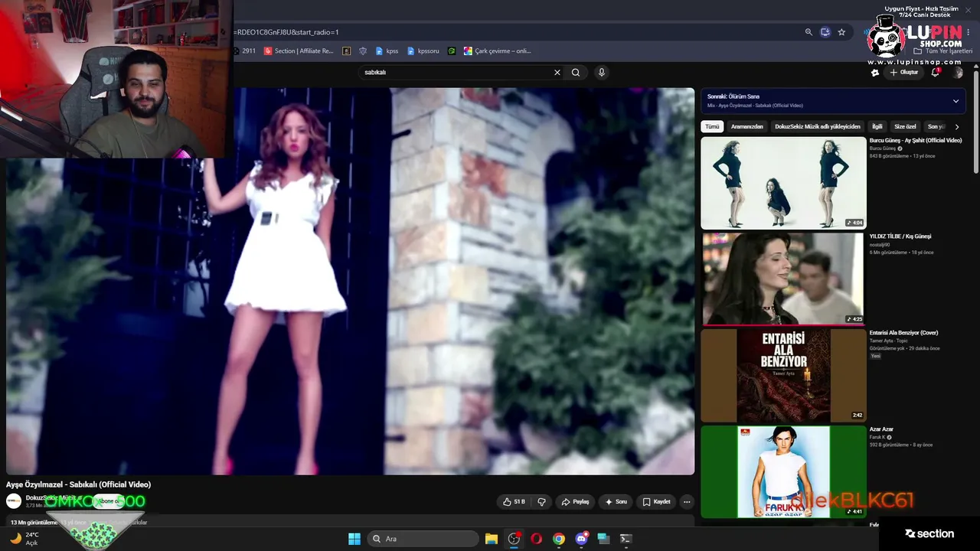Image resolution: width=980 pixels, height=551 pixels.
Task: Click the title 'YILDIZ TİLBE / Kış Güneşi'
Action: coord(900,236)
